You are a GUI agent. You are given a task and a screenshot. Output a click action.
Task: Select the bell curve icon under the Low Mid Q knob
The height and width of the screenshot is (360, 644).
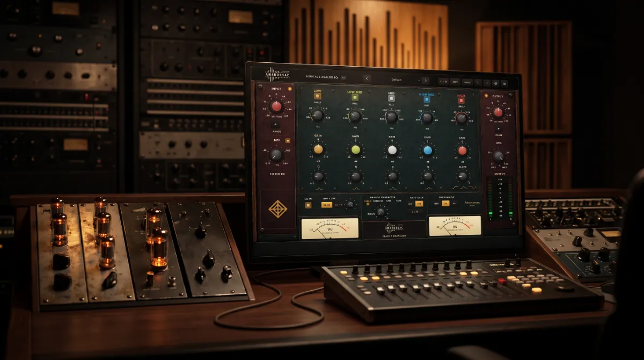point(356,189)
